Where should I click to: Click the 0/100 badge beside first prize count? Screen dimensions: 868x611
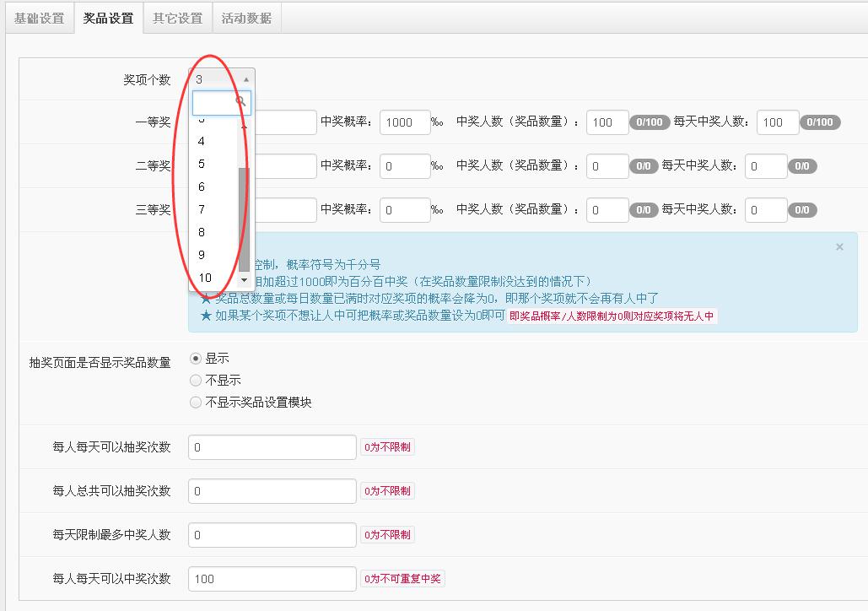click(650, 122)
